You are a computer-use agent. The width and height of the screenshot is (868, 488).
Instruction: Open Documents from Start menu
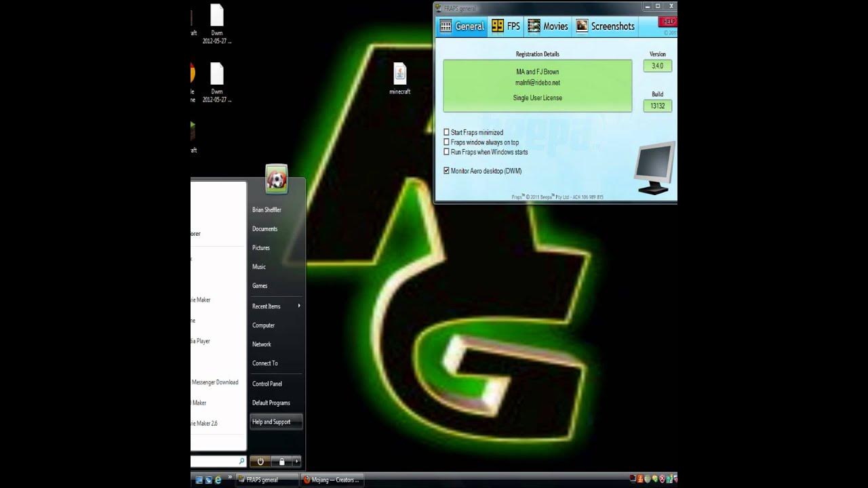pyautogui.click(x=265, y=229)
